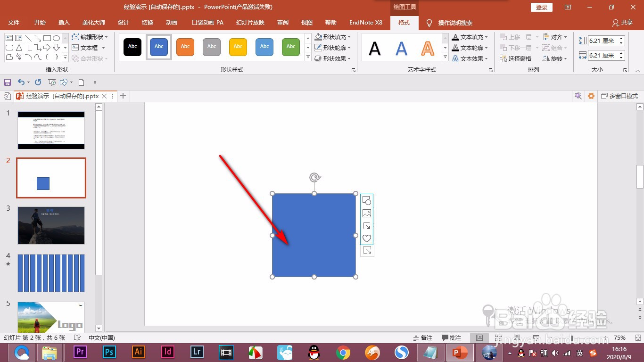Click the 登录 login button
This screenshot has height=362, width=644.
coord(541,7)
